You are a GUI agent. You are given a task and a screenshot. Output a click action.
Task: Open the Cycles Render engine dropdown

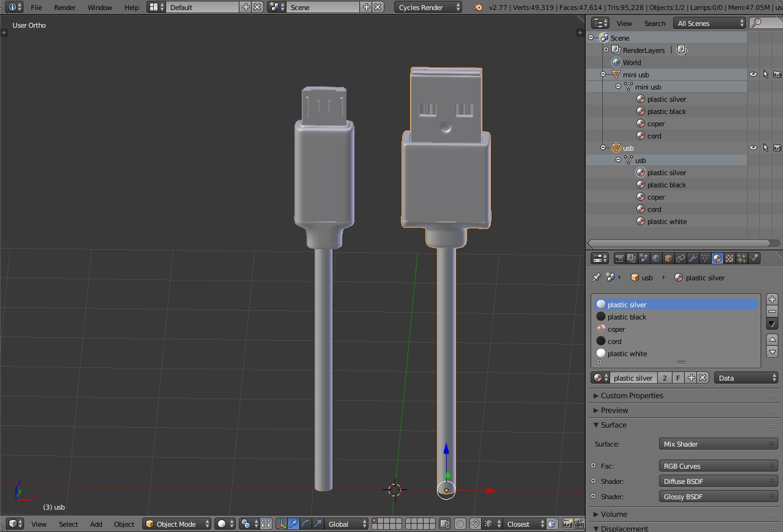click(428, 7)
